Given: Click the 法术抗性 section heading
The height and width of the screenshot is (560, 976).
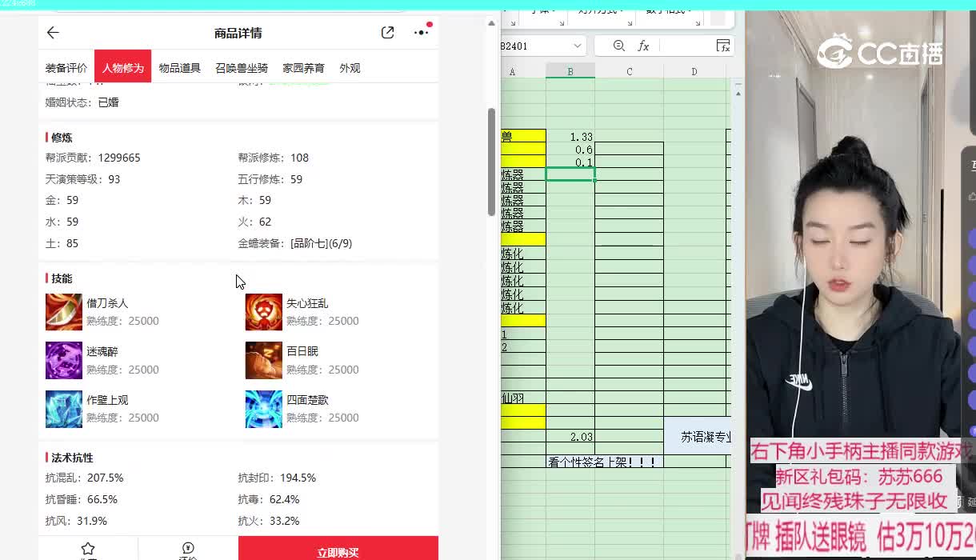Looking at the screenshot, I should point(72,458).
